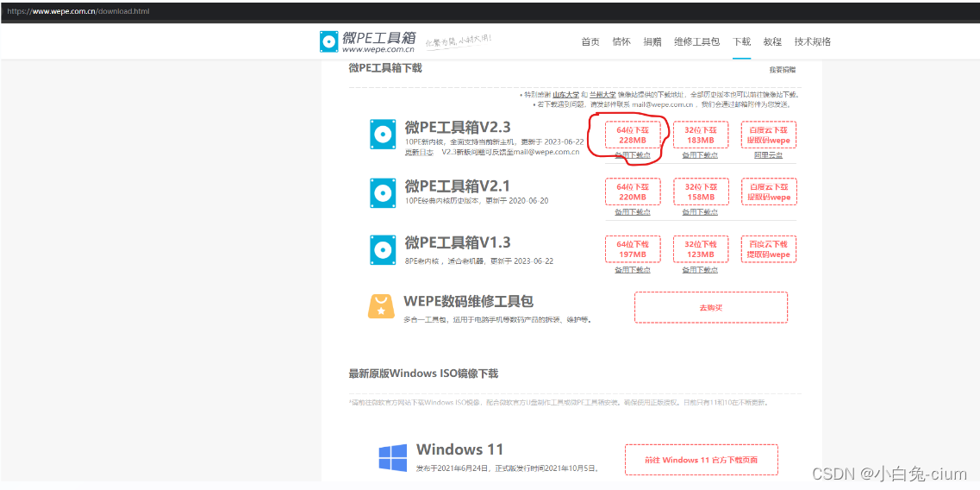Download V2.3 32位 183MB
The height and width of the screenshot is (490, 980).
[x=700, y=135]
